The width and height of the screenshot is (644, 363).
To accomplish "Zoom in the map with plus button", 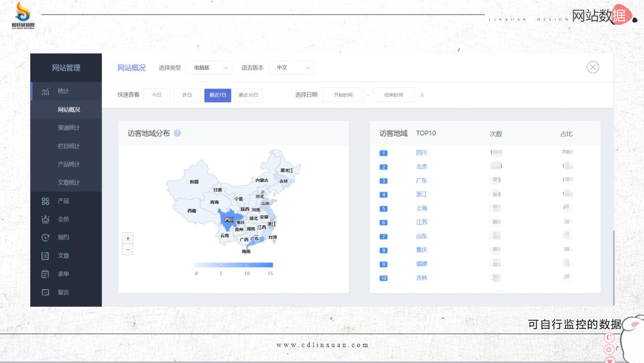I will pyautogui.click(x=127, y=238).
